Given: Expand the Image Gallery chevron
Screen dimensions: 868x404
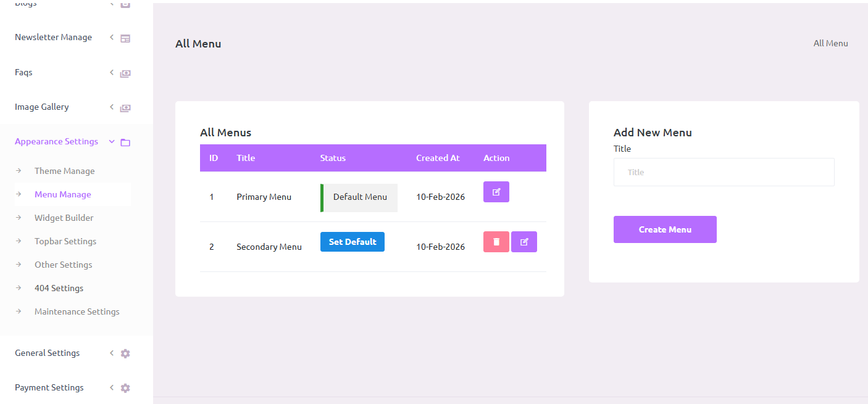Looking at the screenshot, I should click(x=111, y=107).
